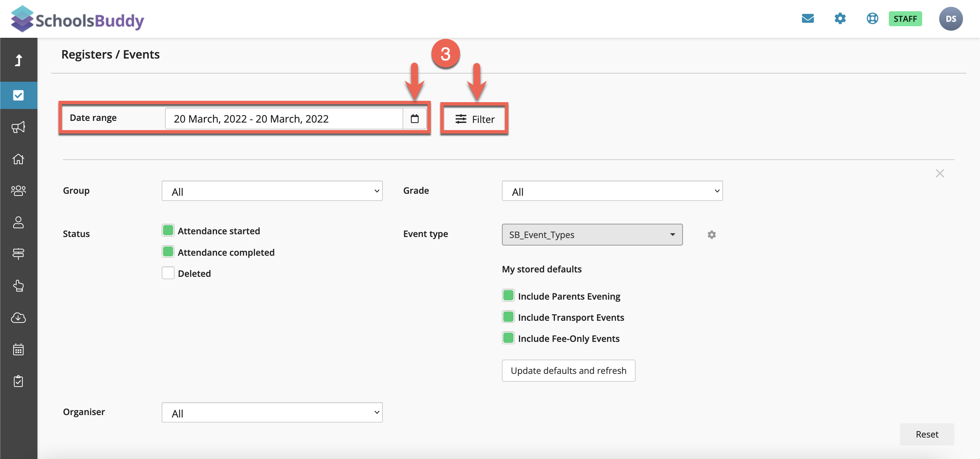Open settings gear in top header
The image size is (980, 459).
pos(839,18)
